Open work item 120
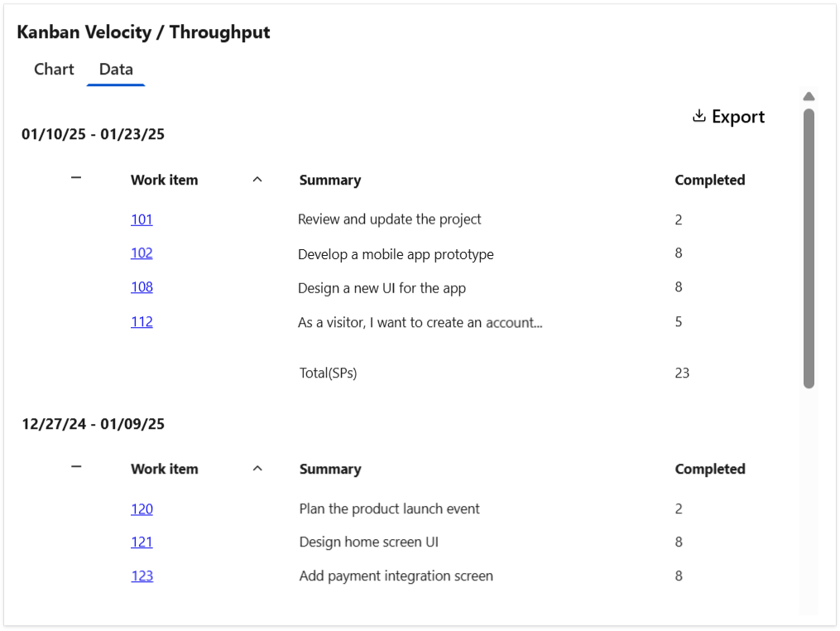This screenshot has width=840, height=631. [x=142, y=508]
